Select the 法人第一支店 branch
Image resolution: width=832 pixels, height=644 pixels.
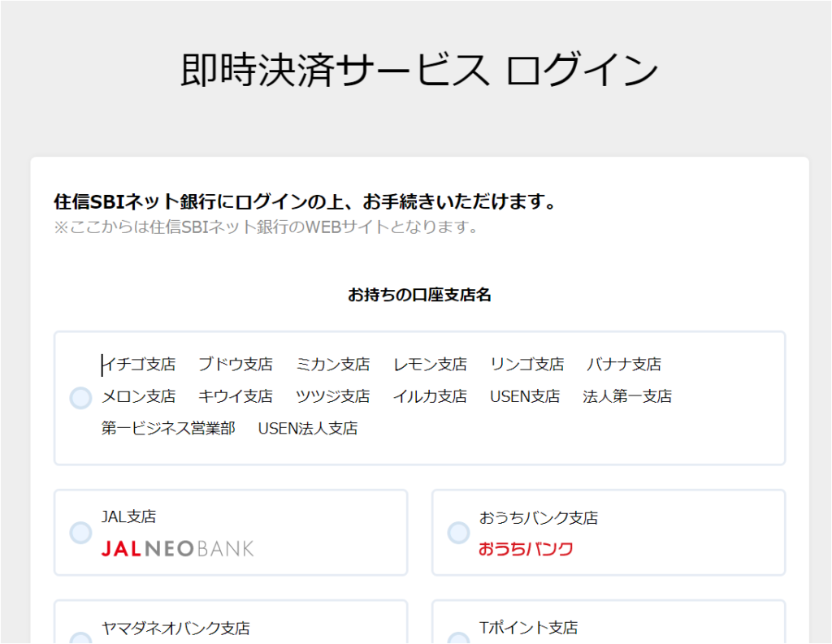pos(628,396)
